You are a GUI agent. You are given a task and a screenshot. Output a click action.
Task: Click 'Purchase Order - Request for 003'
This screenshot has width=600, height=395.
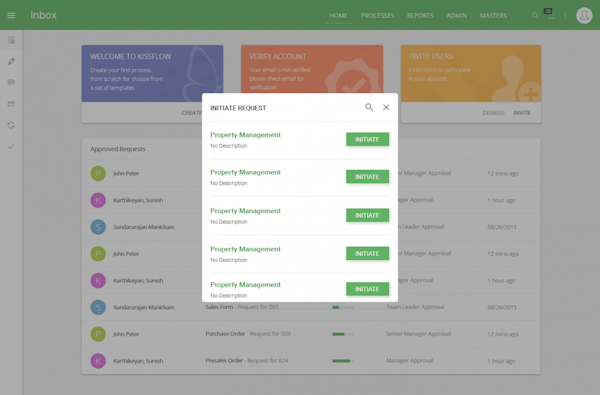coord(248,334)
